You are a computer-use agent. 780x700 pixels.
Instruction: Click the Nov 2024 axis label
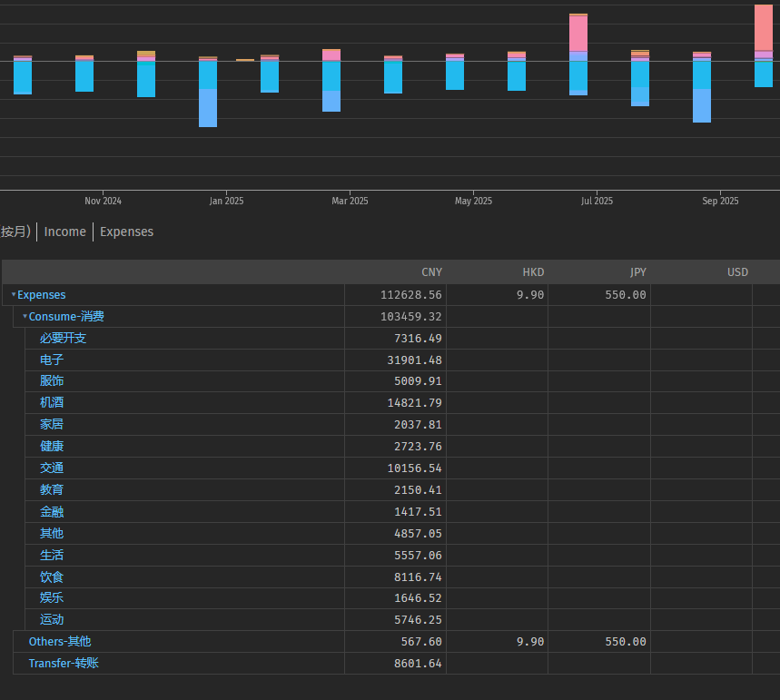point(103,201)
